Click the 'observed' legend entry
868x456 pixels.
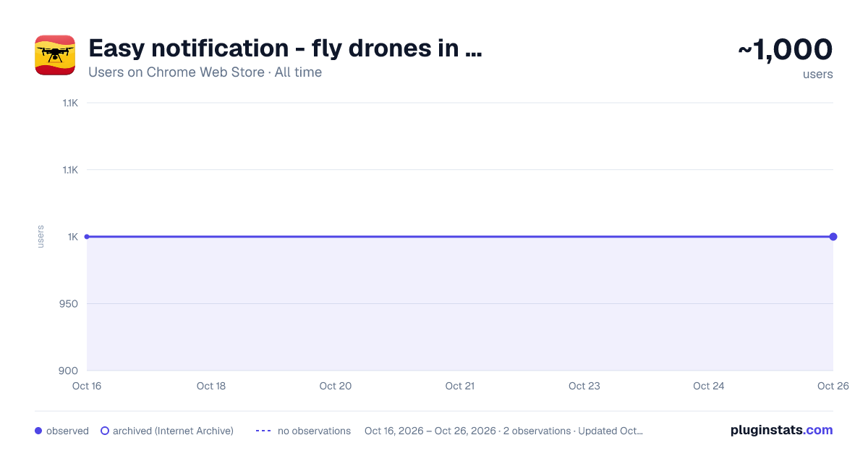61,431
